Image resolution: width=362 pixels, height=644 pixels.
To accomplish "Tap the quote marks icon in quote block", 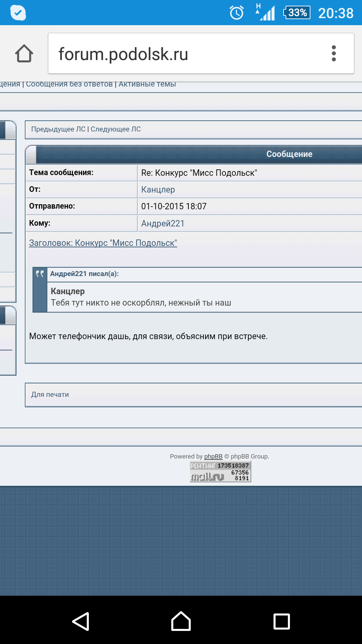I will pos(40,274).
